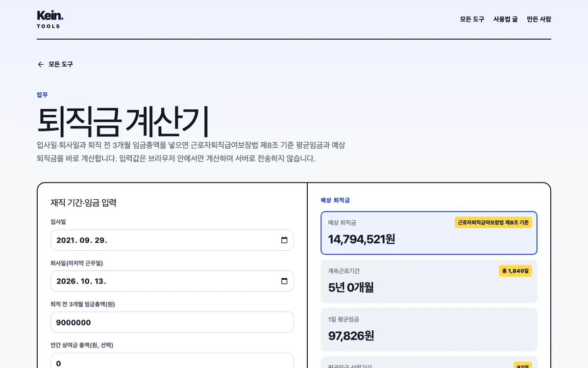The height and width of the screenshot is (368, 588).
Task: Click the back arrow icon next to 모든 도구
Action: [41, 64]
